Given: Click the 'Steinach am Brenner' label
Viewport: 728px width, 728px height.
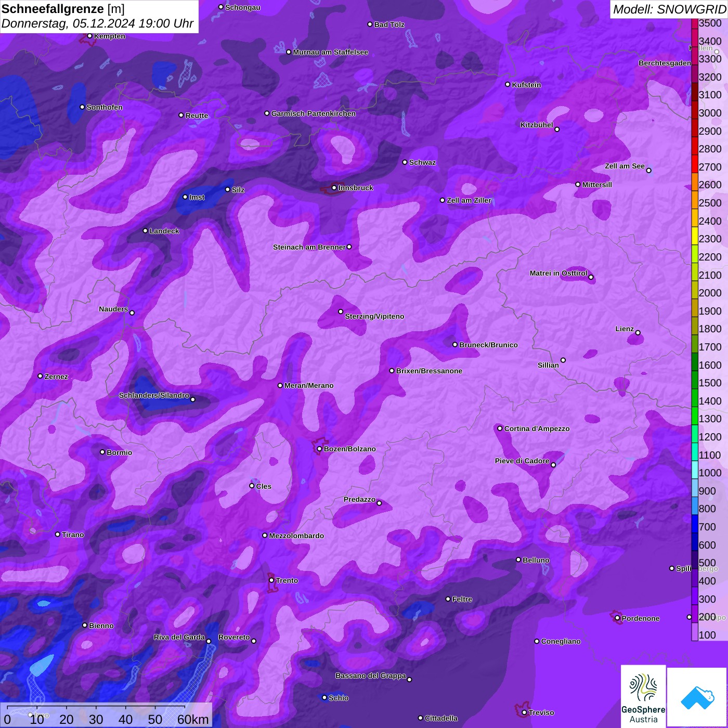Looking at the screenshot, I should (309, 247).
